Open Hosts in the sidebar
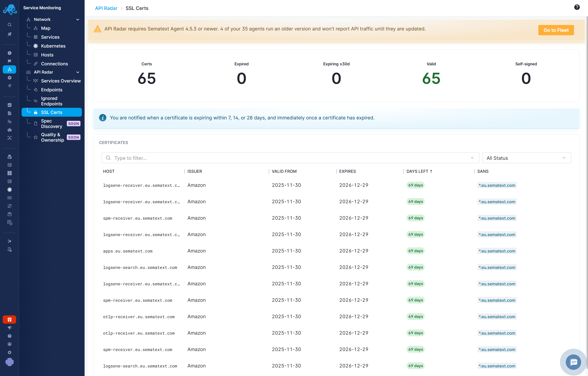Screen dimensions: 588x376 point(47,55)
